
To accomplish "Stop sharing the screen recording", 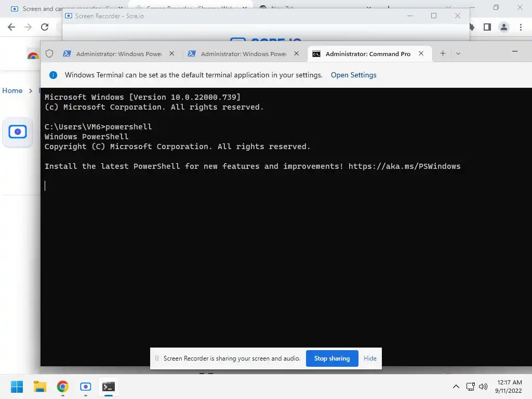I will point(332,358).
